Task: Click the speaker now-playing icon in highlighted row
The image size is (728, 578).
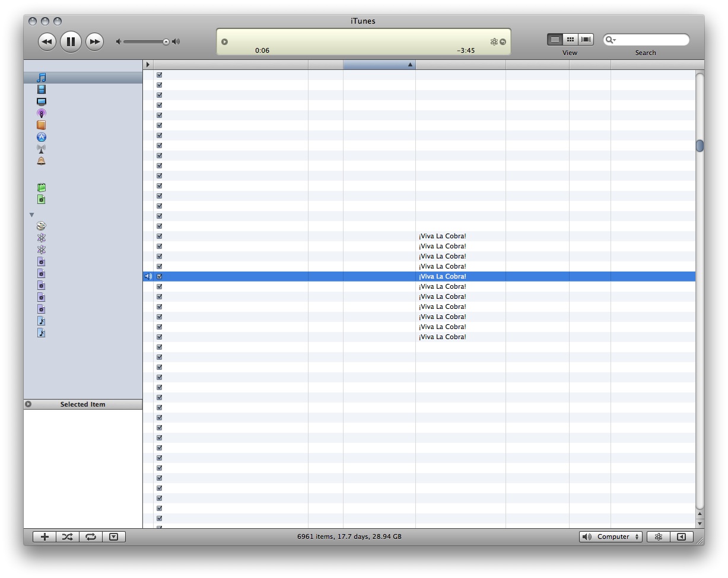Action: click(148, 276)
